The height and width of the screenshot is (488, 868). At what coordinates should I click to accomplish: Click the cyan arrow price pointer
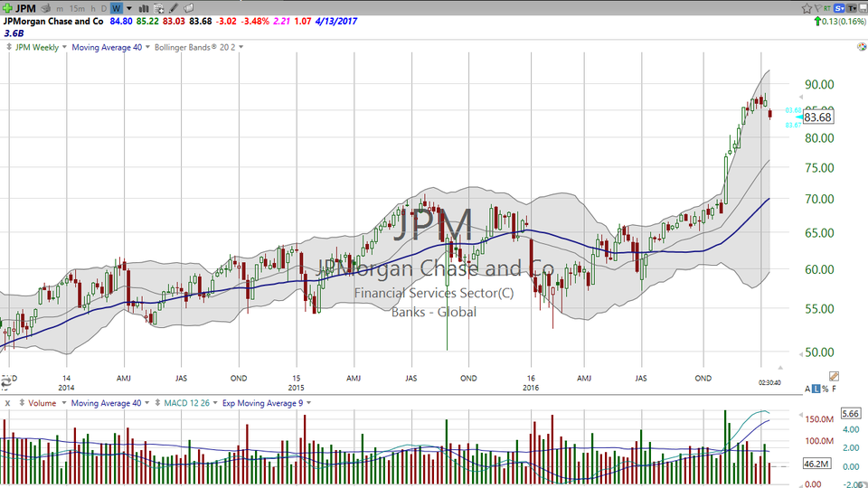[798, 117]
